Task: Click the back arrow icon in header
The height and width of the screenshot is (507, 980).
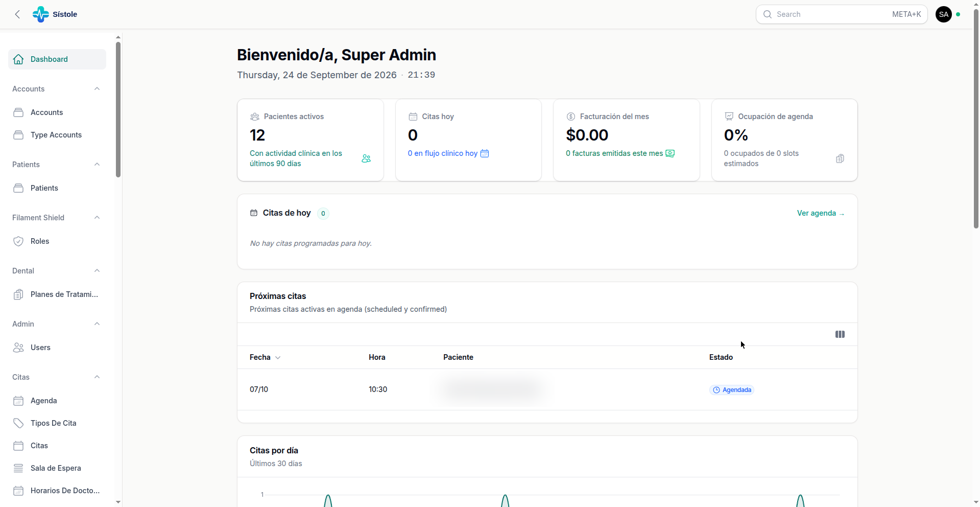Action: pos(17,14)
